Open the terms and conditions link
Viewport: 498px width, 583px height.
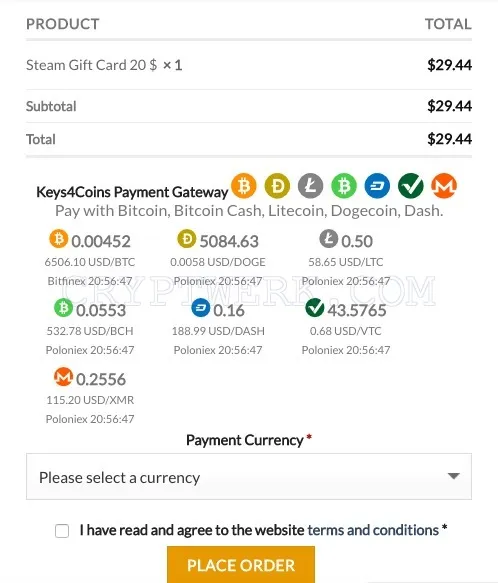tap(373, 530)
